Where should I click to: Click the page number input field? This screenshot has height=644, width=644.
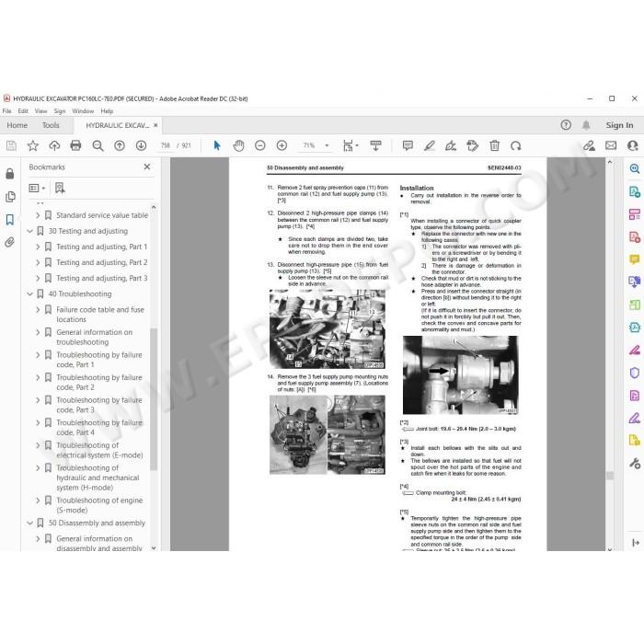[165, 145]
